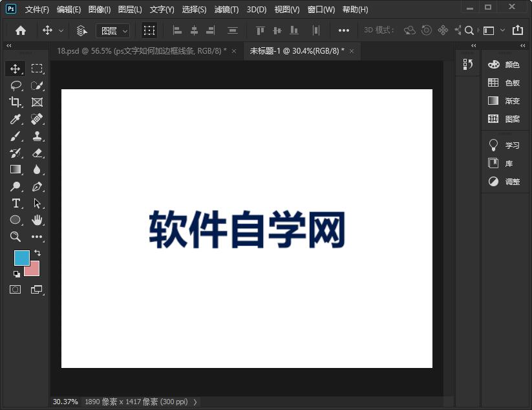
Task: Select the Spot Healing Brush tool
Action: tap(37, 119)
